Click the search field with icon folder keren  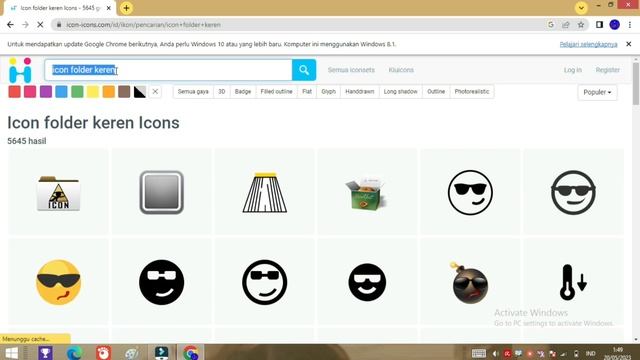168,70
